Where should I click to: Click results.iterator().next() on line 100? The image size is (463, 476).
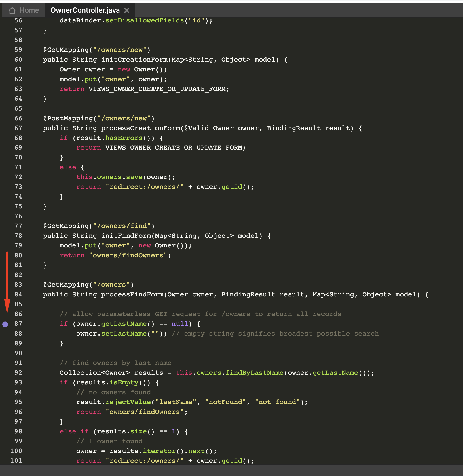point(161,451)
